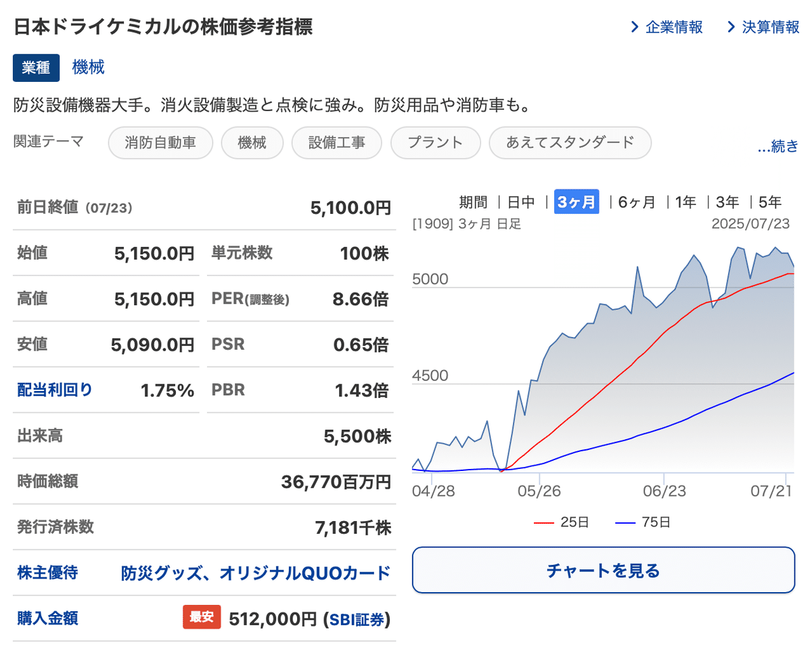Select the 消防自動車 theme tag
The height and width of the screenshot is (655, 812).
point(160,142)
